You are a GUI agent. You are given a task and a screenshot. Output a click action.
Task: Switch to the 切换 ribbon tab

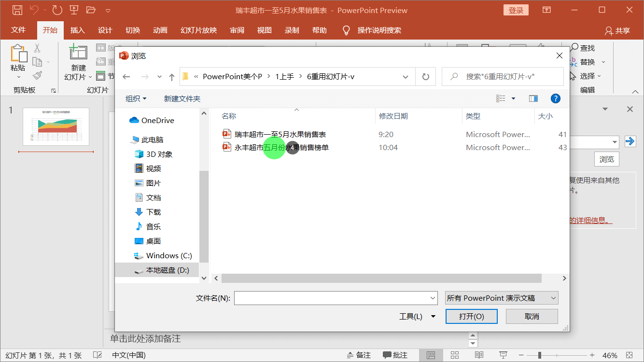[x=133, y=30]
